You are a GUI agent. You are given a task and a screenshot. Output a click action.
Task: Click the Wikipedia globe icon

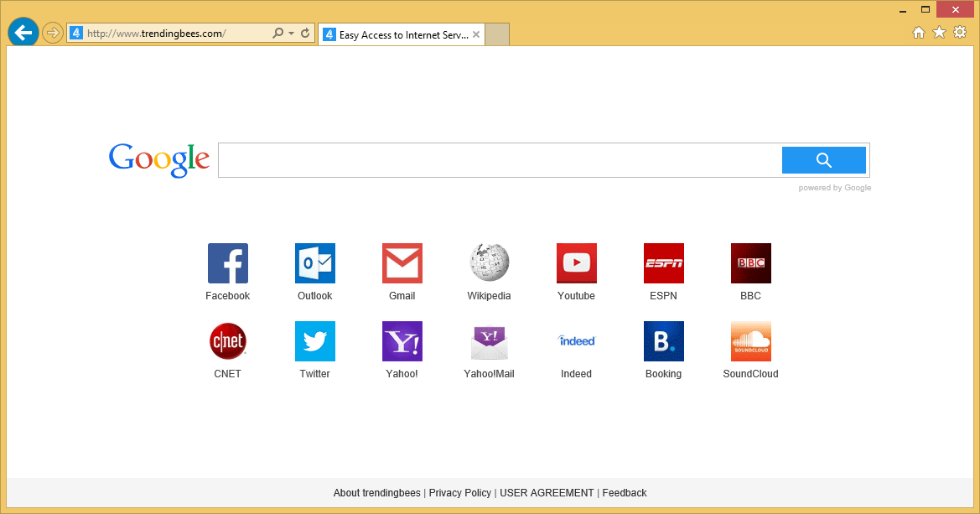click(x=490, y=263)
